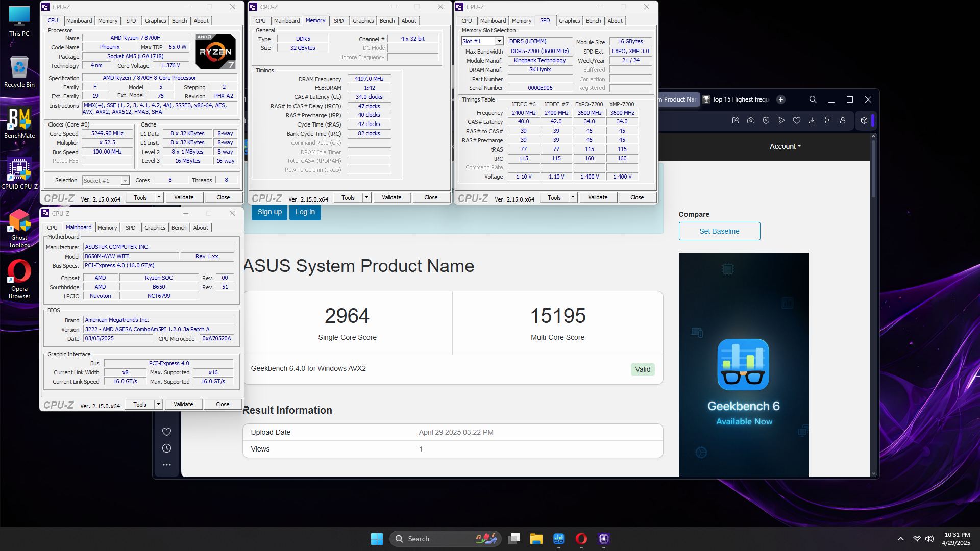Click the 4197.0 MHz DRAM Frequency value
Viewport: 980px width, 551px height.
pyautogui.click(x=369, y=79)
